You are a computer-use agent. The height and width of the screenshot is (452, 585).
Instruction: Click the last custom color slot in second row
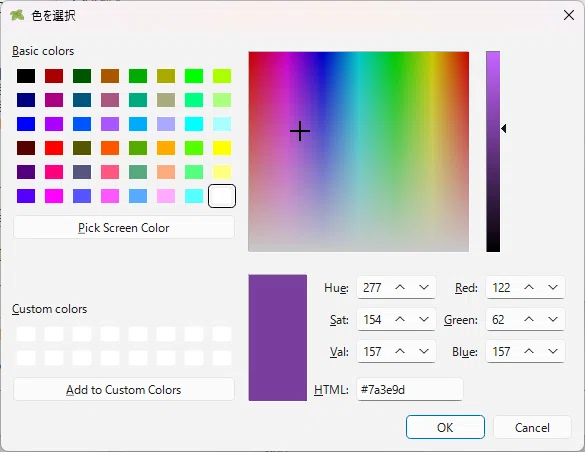coord(222,358)
